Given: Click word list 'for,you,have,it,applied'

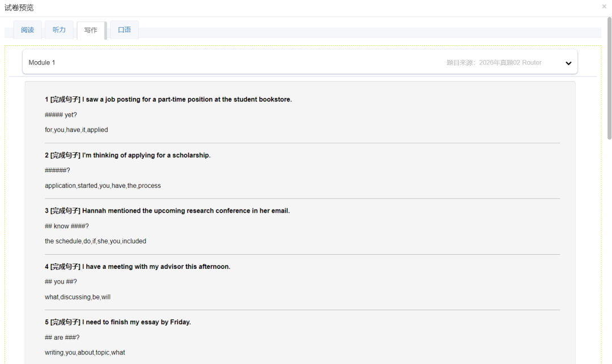Looking at the screenshot, I should pyautogui.click(x=76, y=130).
